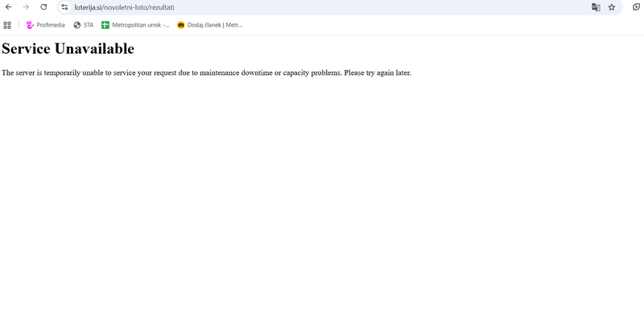Click the loterija.si URL text

tap(124, 7)
